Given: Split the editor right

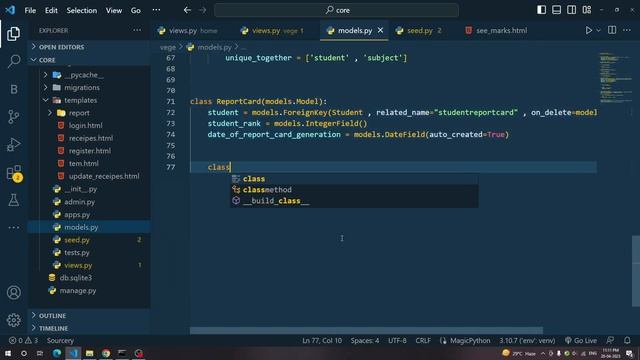Looking at the screenshot, I should point(612,30).
